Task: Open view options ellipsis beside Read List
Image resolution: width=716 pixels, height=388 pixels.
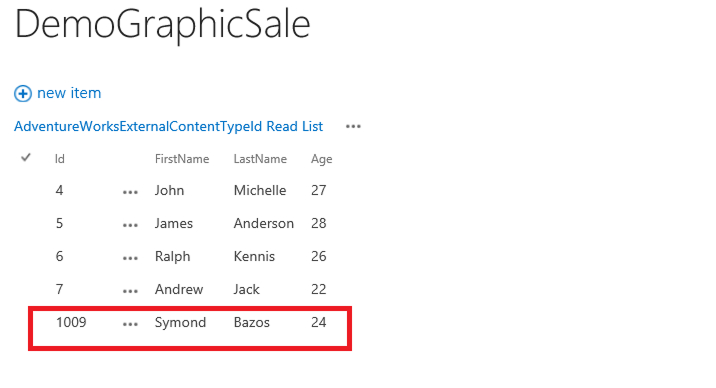Action: 353,126
